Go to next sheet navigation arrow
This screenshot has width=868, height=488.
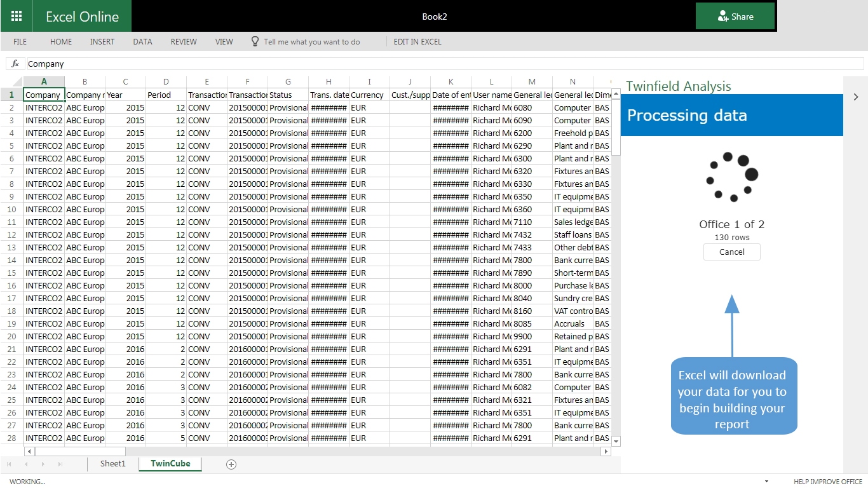[x=44, y=464]
